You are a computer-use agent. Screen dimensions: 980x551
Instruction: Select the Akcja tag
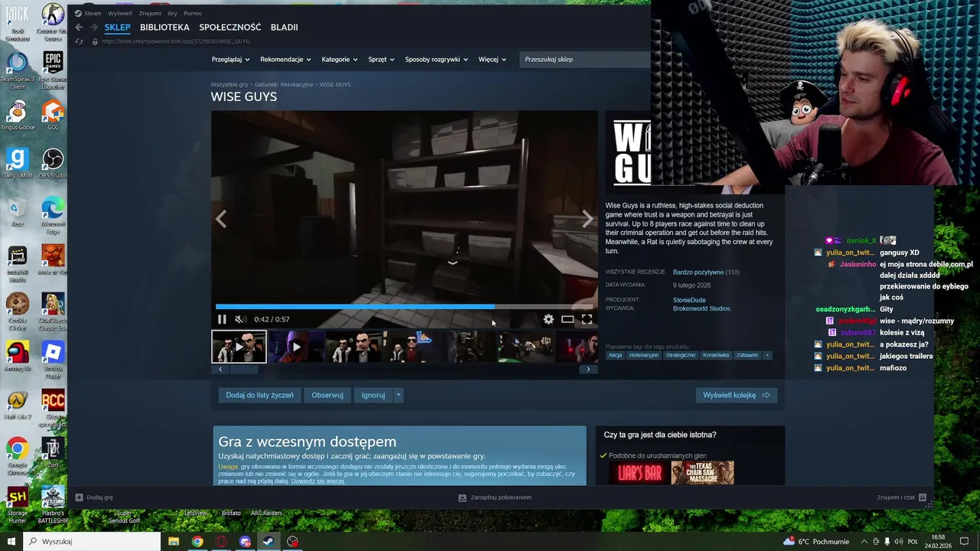tap(616, 355)
